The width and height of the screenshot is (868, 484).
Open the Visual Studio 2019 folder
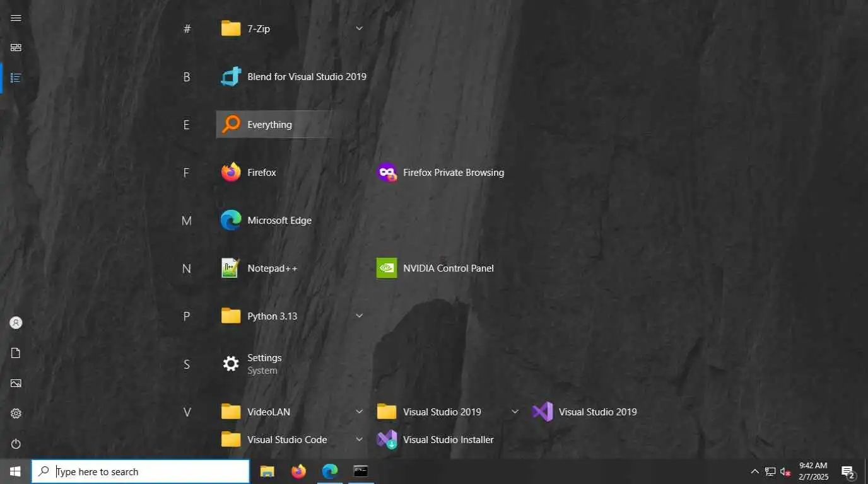click(449, 412)
